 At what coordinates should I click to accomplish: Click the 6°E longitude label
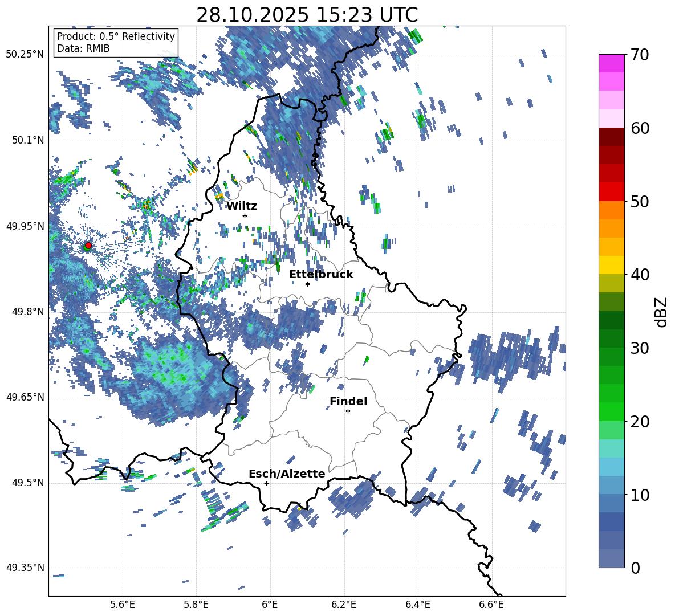pyautogui.click(x=270, y=605)
